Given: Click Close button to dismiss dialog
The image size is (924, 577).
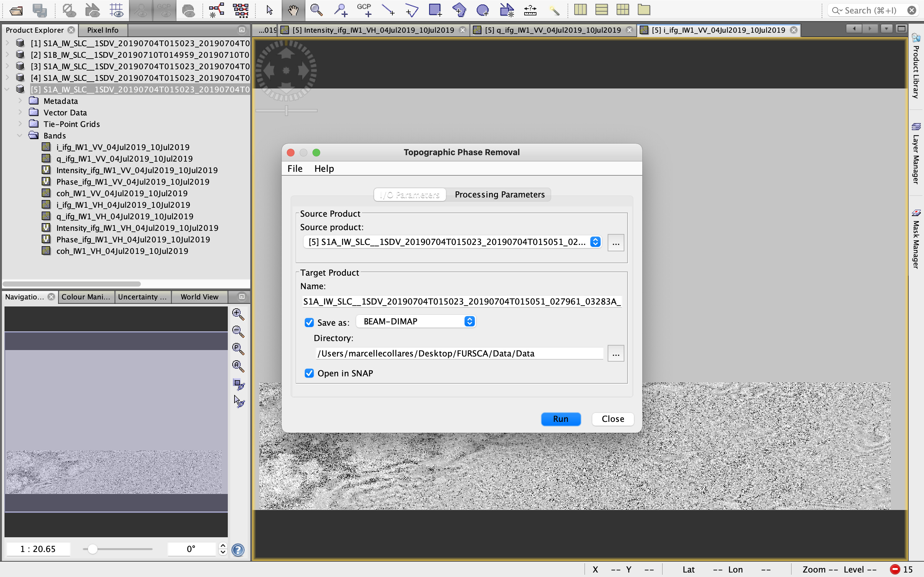Looking at the screenshot, I should click(x=613, y=418).
